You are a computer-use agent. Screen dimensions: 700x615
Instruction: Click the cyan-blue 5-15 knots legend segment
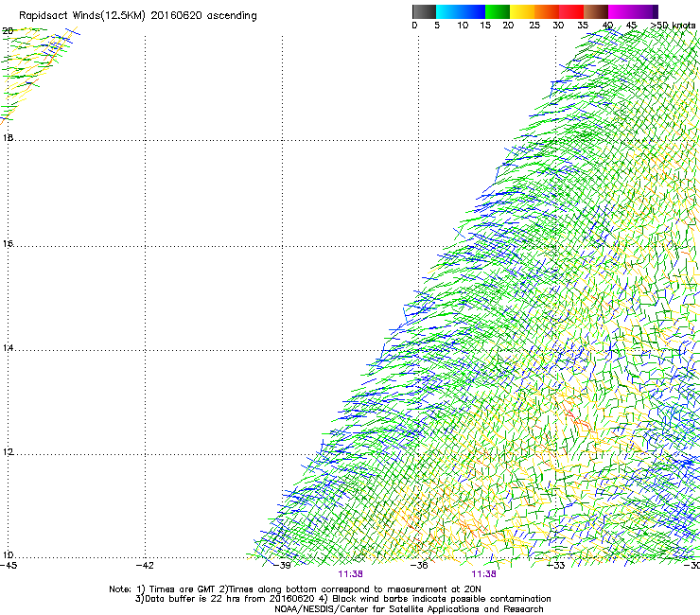tap(461, 11)
